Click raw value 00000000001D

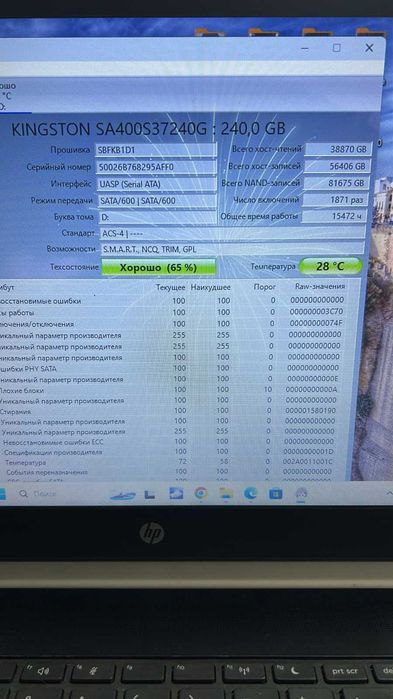309,452
